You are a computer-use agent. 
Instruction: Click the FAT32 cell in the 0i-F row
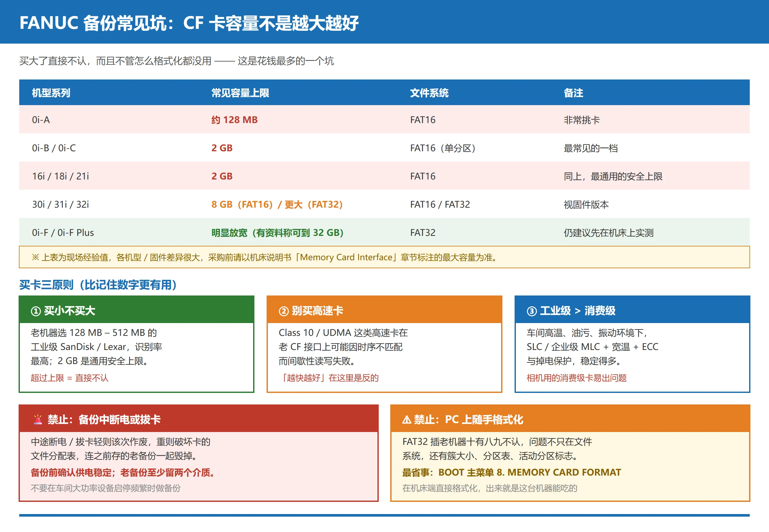[x=423, y=233]
